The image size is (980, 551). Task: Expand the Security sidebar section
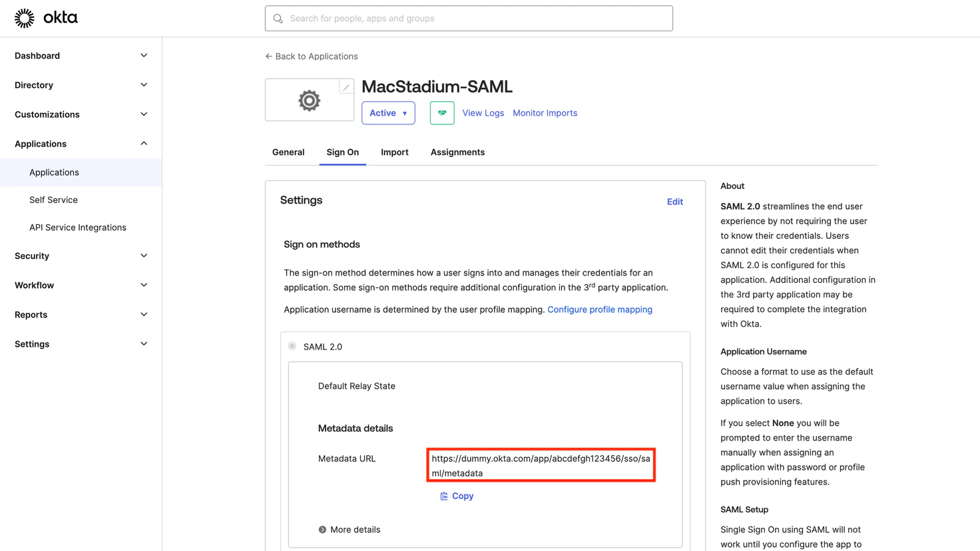81,256
